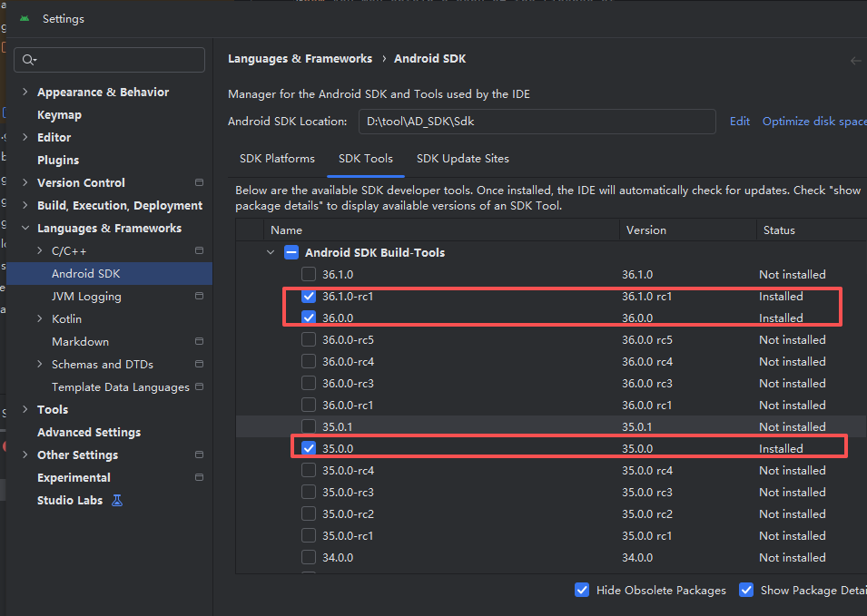Expand the C/C++ chevron
Viewport: 867px width, 616px height.
tap(39, 250)
